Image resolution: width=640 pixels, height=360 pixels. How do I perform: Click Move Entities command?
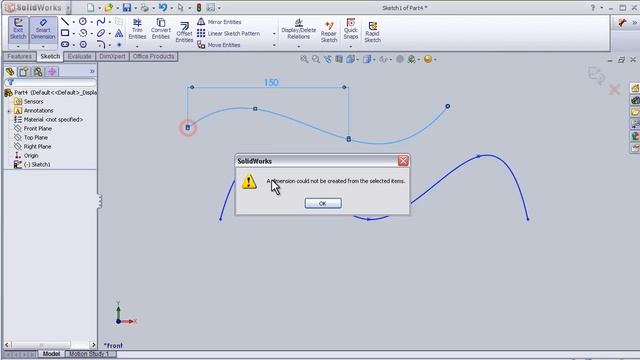219,45
